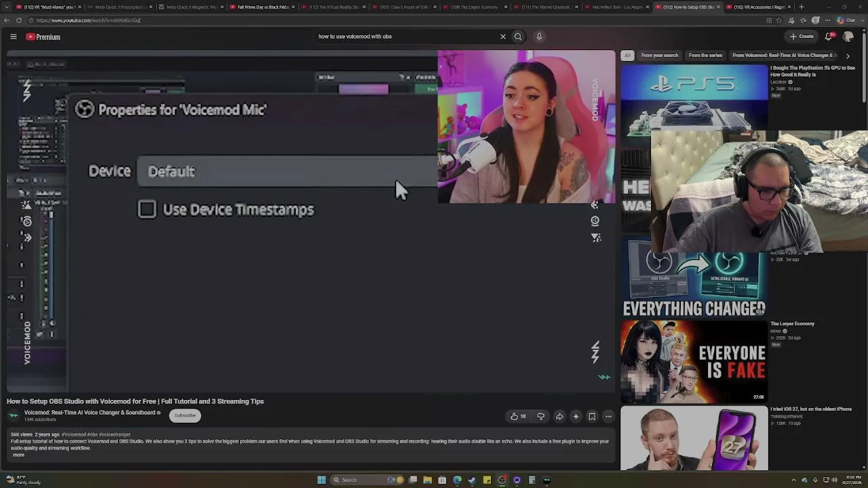Like the video with thumbs up
Image resolution: width=868 pixels, height=488 pixels.
pyautogui.click(x=519, y=416)
